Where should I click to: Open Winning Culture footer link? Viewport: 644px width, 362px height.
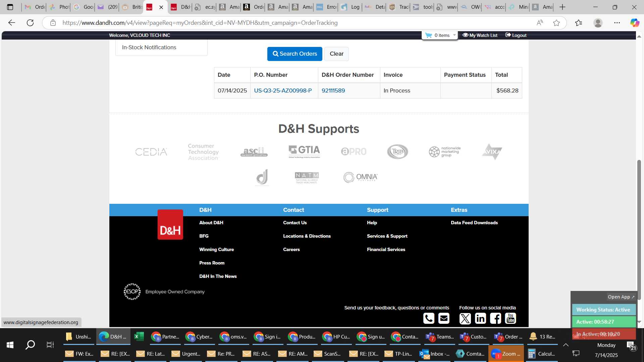pos(216,249)
